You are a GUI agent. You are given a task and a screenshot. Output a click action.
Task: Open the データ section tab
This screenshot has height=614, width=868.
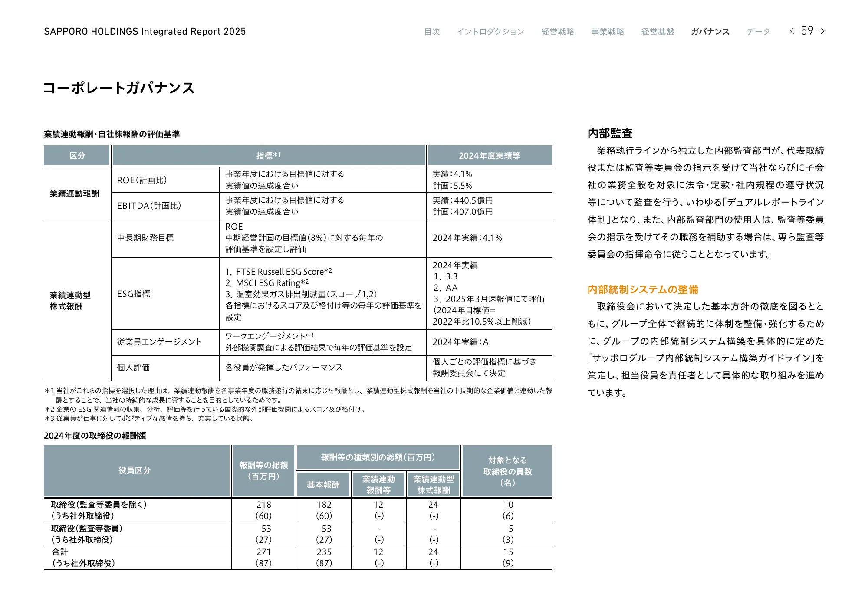tap(758, 32)
